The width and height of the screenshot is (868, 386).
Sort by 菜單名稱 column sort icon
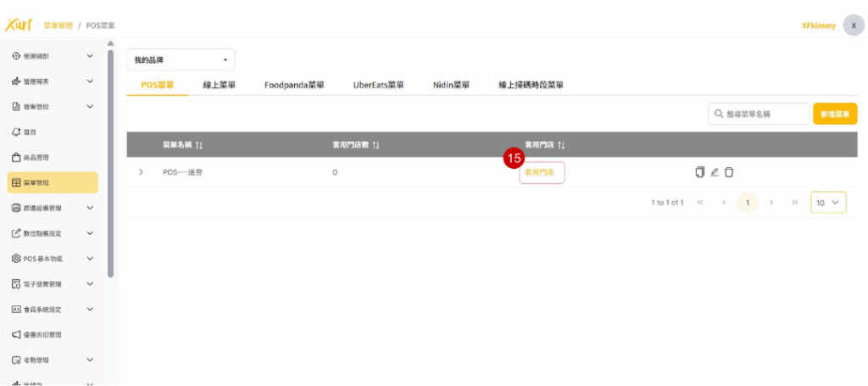coord(199,145)
